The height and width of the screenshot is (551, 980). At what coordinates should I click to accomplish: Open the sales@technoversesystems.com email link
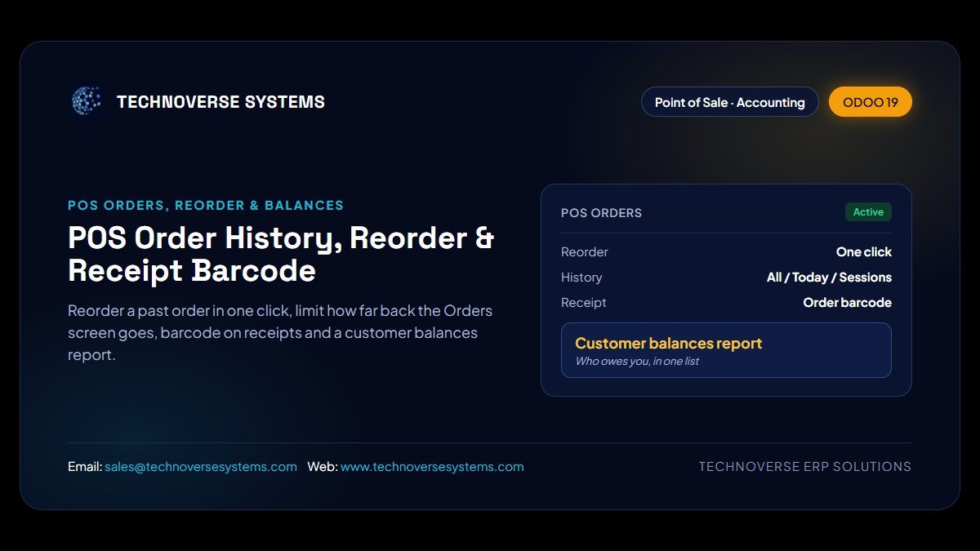(201, 467)
